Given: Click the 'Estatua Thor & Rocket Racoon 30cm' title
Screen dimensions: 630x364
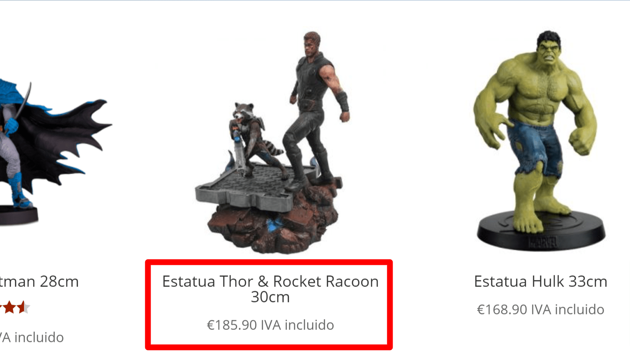Looking at the screenshot, I should 270,289.
